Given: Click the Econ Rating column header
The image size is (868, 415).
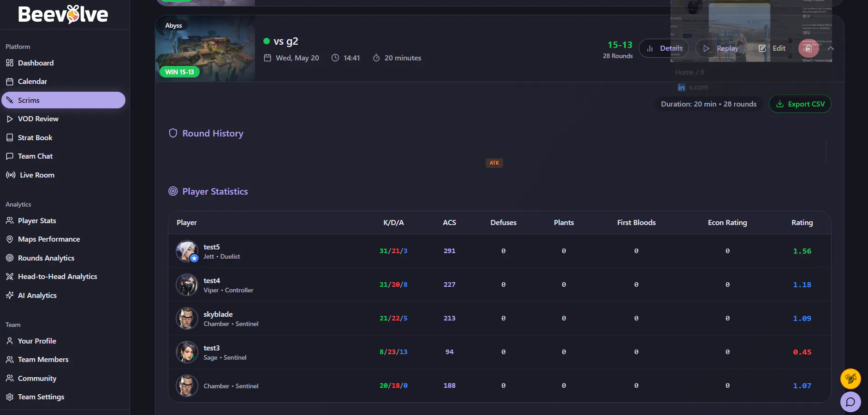Looking at the screenshot, I should pyautogui.click(x=727, y=223).
